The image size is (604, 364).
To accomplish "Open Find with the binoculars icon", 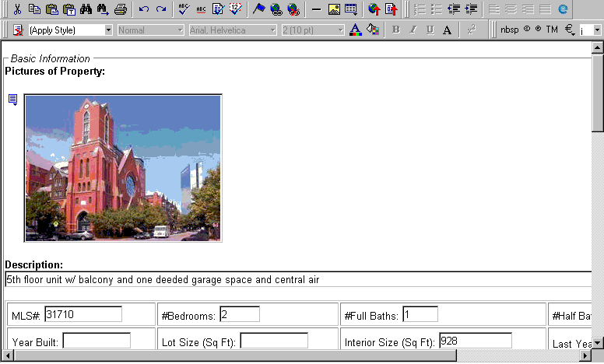I will tap(86, 9).
